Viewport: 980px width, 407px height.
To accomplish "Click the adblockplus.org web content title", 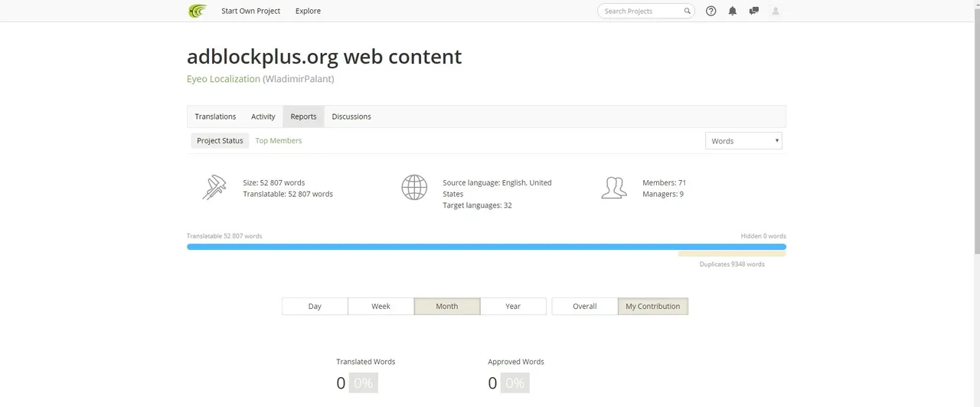I will [x=325, y=57].
